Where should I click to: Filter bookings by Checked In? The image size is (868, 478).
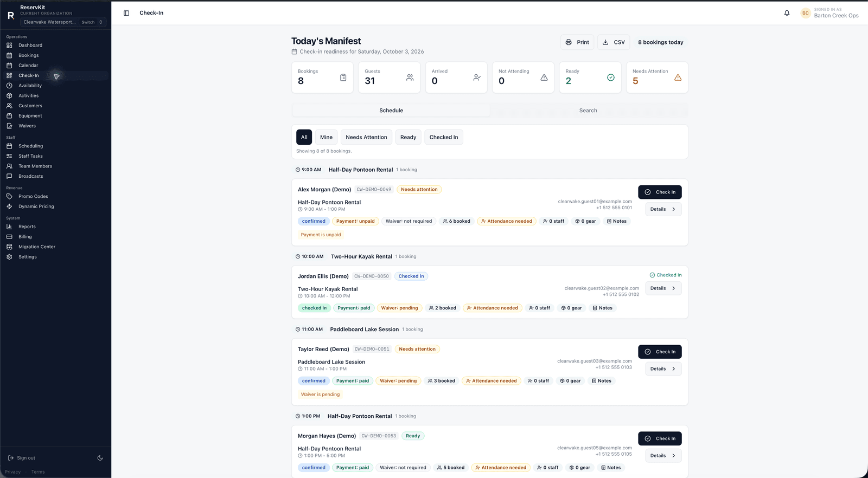[444, 137]
